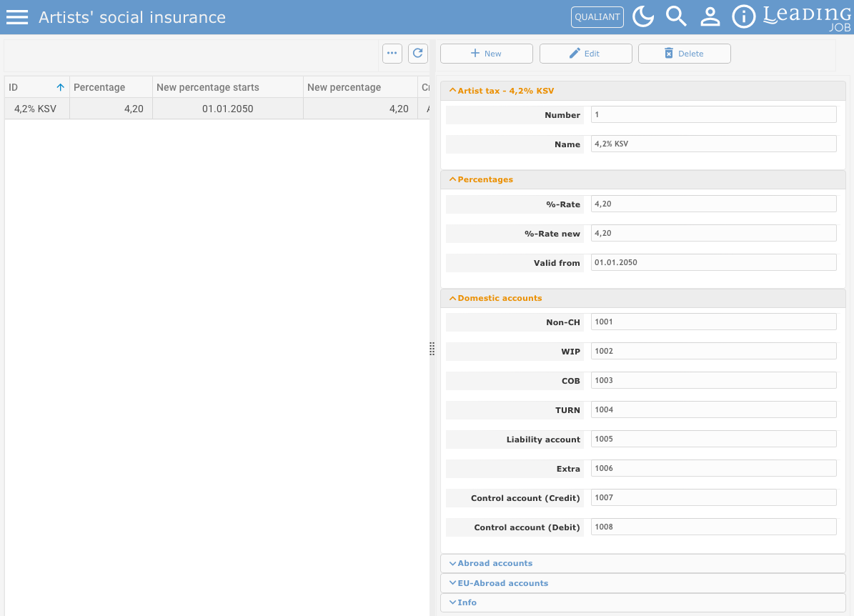854x616 pixels.
Task: Click the Valid from label
Action: click(x=557, y=263)
